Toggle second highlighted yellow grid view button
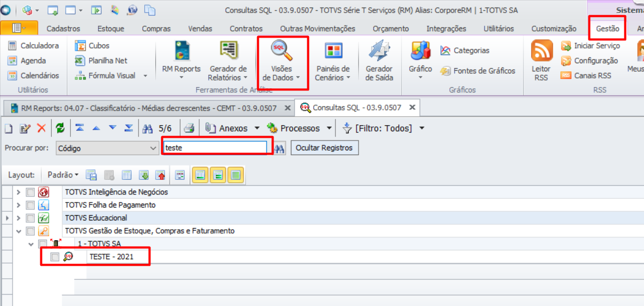Image resolution: width=644 pixels, height=306 pixels. point(218,175)
